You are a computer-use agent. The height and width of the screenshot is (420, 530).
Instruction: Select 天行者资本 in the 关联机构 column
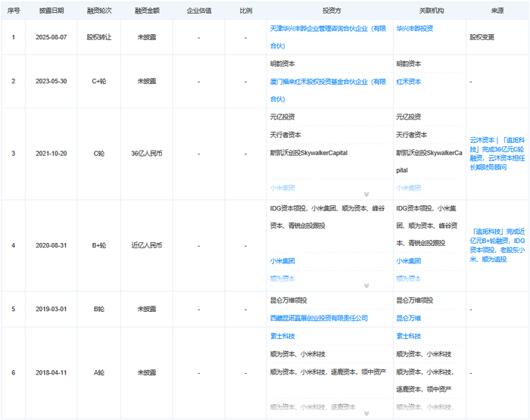pyautogui.click(x=412, y=135)
